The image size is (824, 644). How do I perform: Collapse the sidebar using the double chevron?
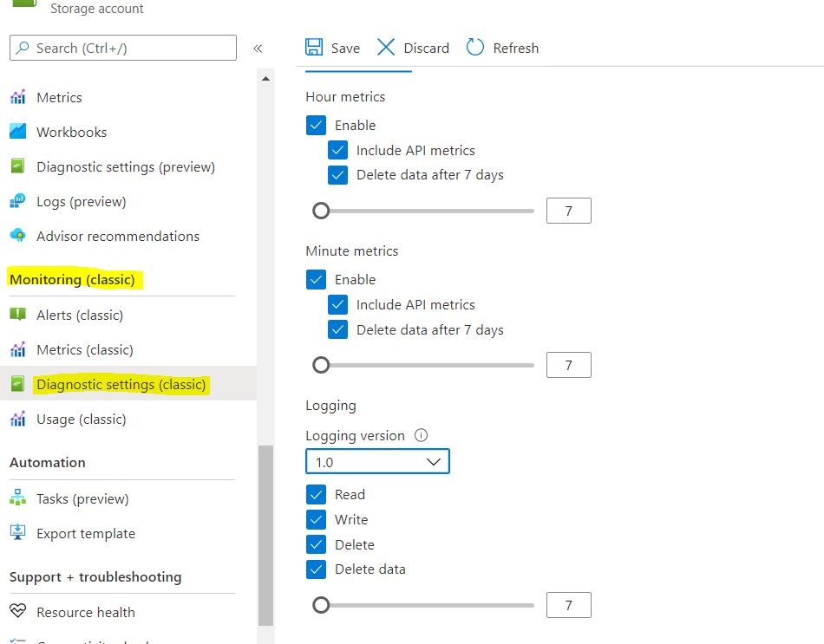[258, 48]
